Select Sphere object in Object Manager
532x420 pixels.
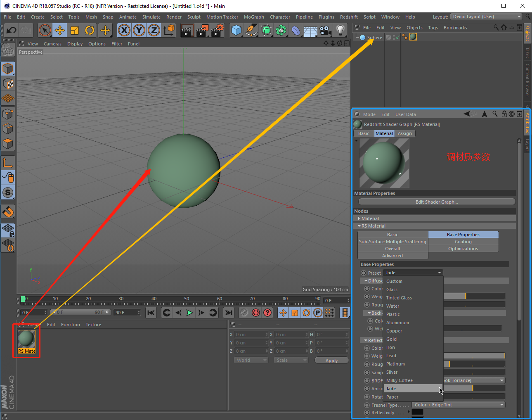coord(374,38)
